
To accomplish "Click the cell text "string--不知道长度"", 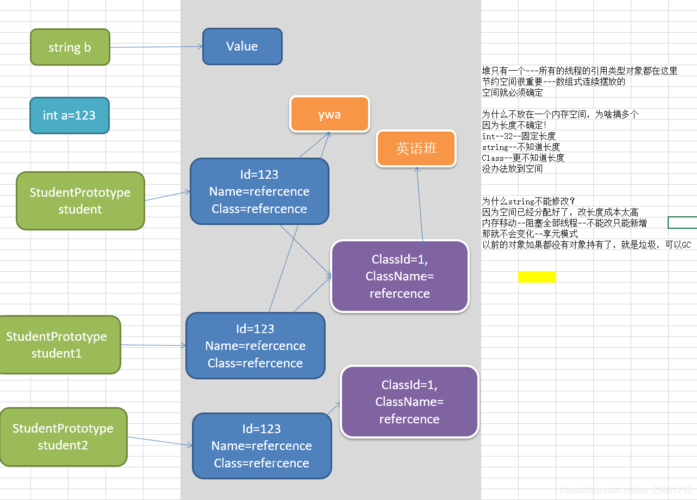I will [521, 147].
